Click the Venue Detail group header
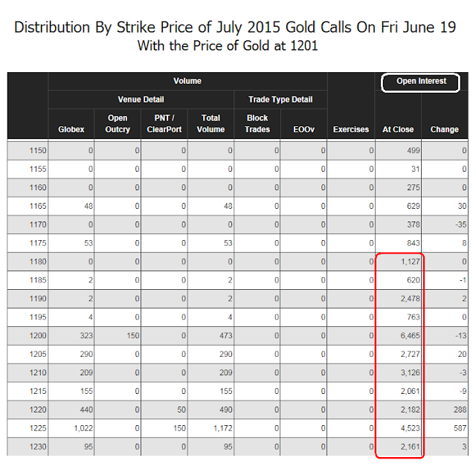The width and height of the screenshot is (476, 466). (x=141, y=100)
